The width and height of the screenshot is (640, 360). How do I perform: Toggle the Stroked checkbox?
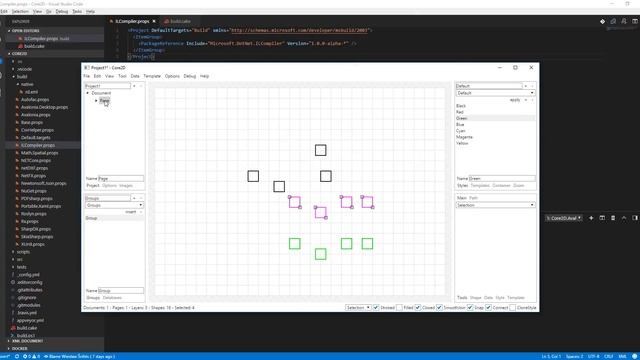coord(376,307)
